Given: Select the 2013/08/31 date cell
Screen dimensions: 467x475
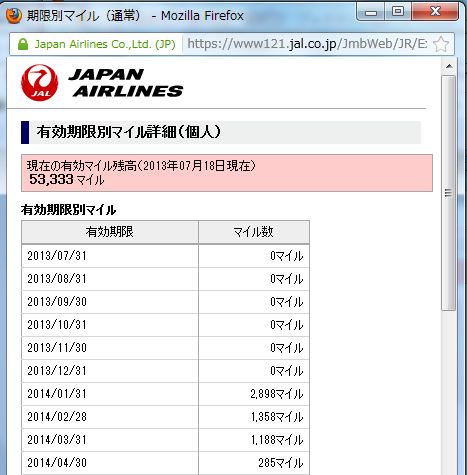Looking at the screenshot, I should tap(110, 279).
